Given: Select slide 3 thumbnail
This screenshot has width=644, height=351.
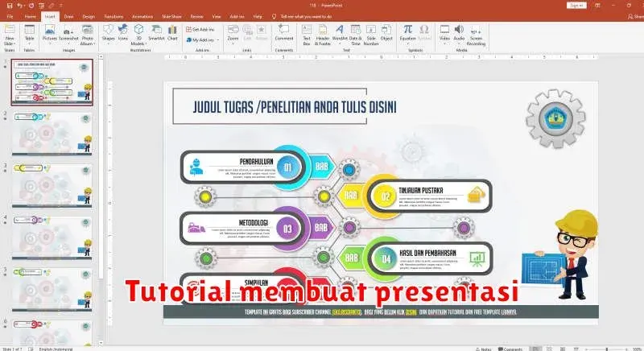Looking at the screenshot, I should pyautogui.click(x=52, y=185).
